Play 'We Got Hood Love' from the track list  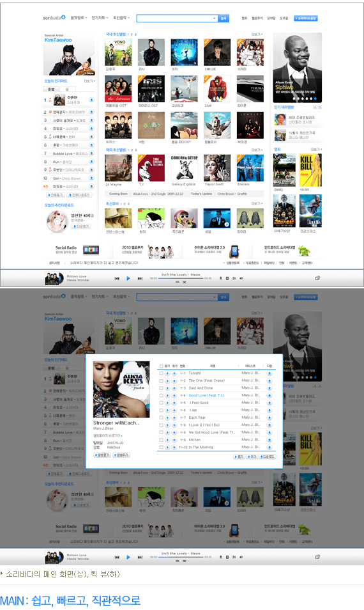click(167, 432)
